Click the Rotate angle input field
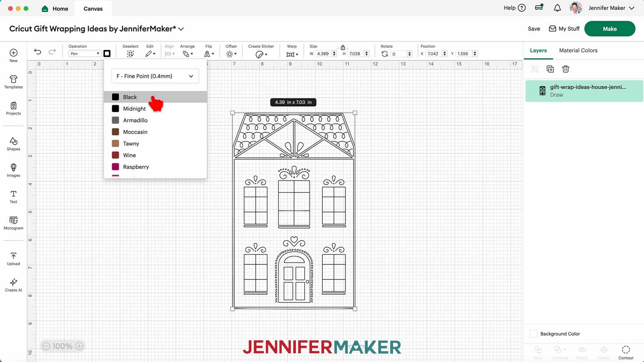Screen dimensions: 644x362 point(398,54)
